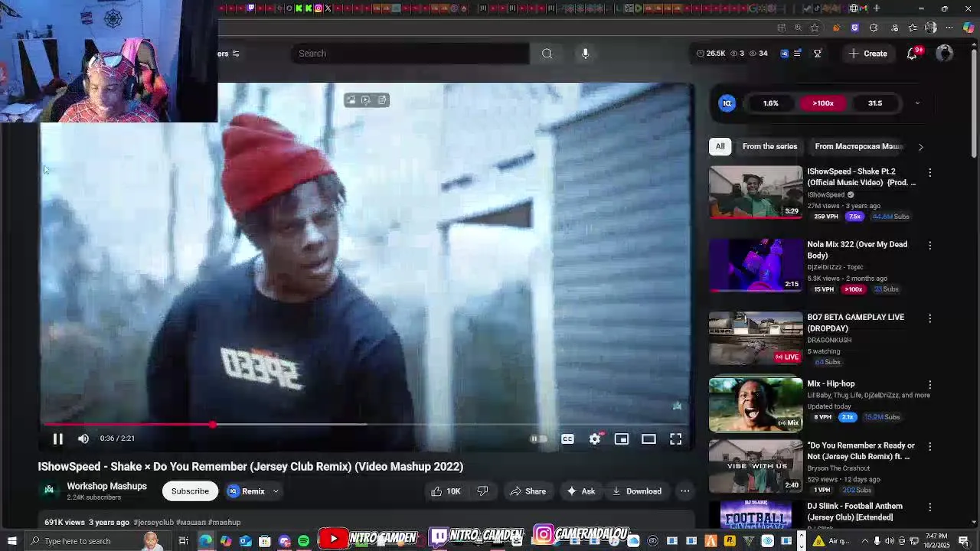Viewport: 980px width, 551px height.
Task: Enable theater mode view
Action: pyautogui.click(x=648, y=439)
